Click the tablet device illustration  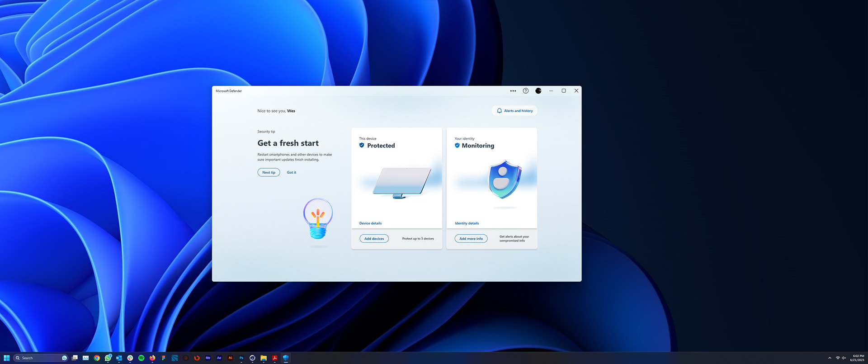coord(401,183)
